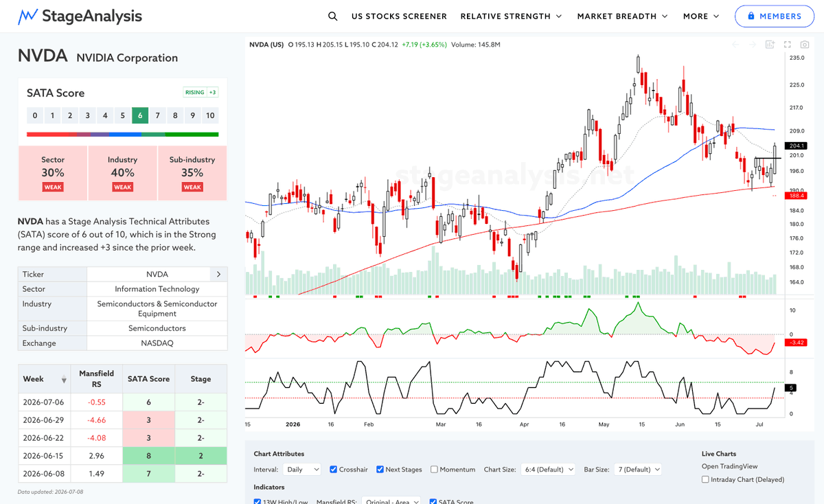Open the Bar Size dropdown
824x504 pixels.
tap(639, 470)
